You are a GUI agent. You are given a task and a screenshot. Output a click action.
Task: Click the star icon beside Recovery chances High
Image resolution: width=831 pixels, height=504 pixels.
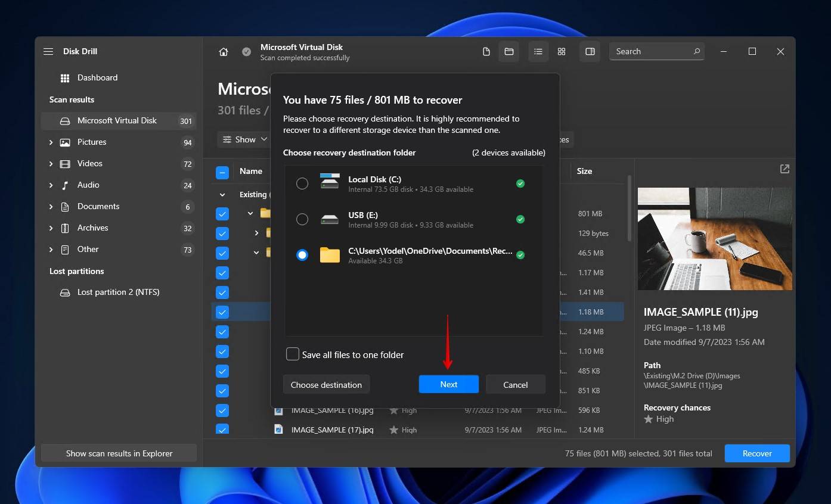coord(649,419)
